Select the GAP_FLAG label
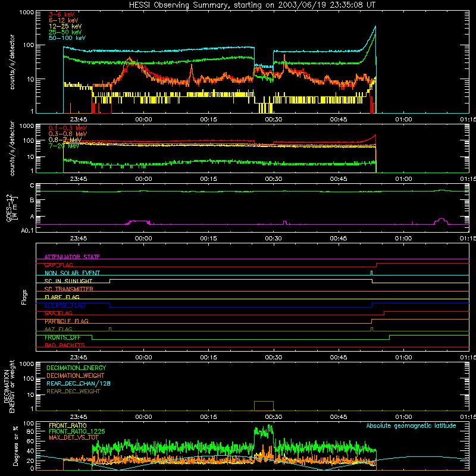 (58, 265)
